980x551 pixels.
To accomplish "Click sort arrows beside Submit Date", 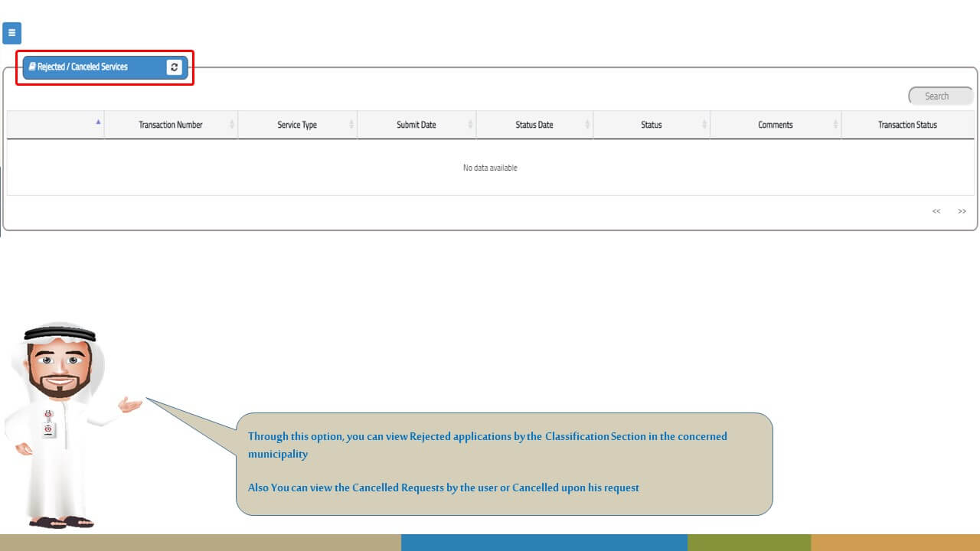I will pos(470,125).
